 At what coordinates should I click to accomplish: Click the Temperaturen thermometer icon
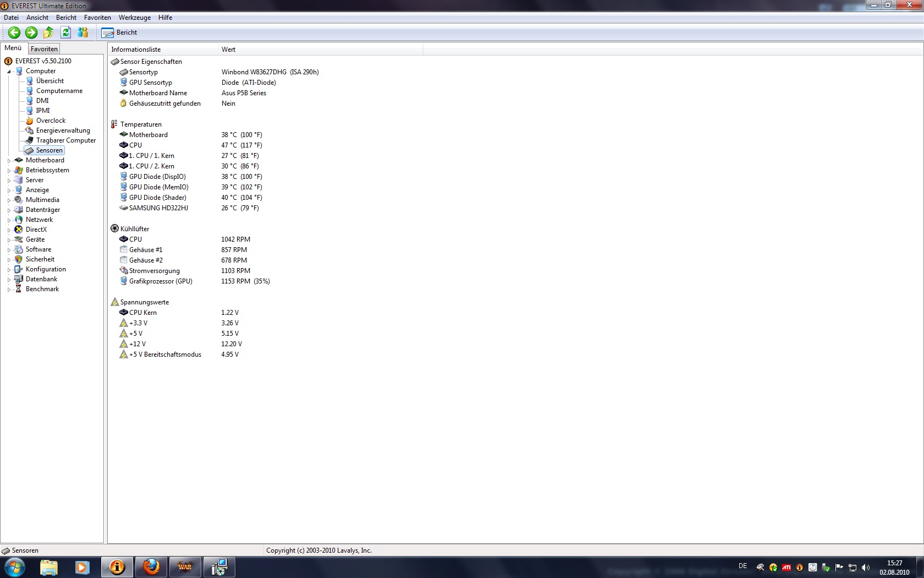click(114, 124)
